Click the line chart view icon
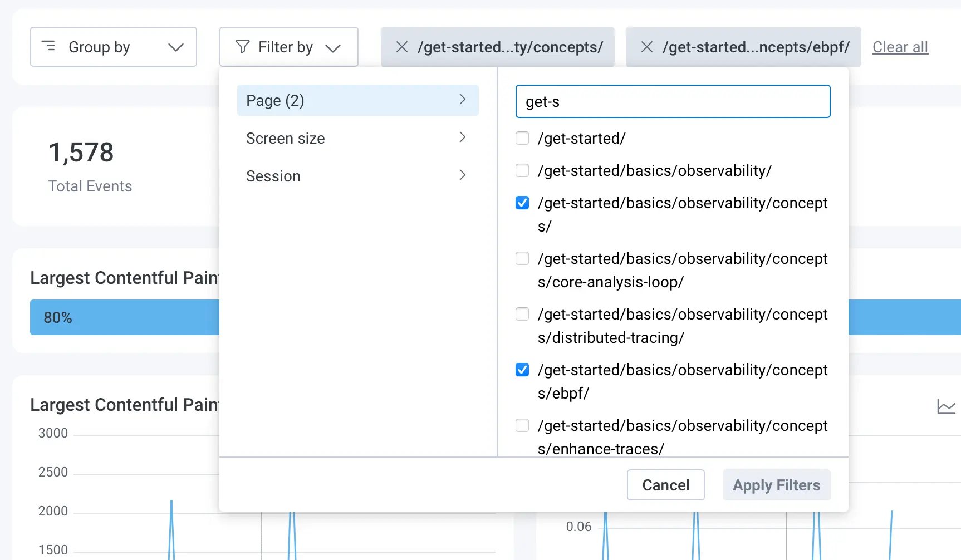The height and width of the screenshot is (560, 961). click(x=946, y=407)
